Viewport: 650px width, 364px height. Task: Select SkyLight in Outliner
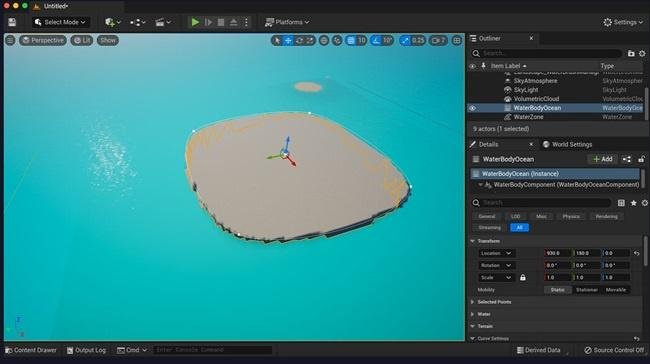point(526,90)
